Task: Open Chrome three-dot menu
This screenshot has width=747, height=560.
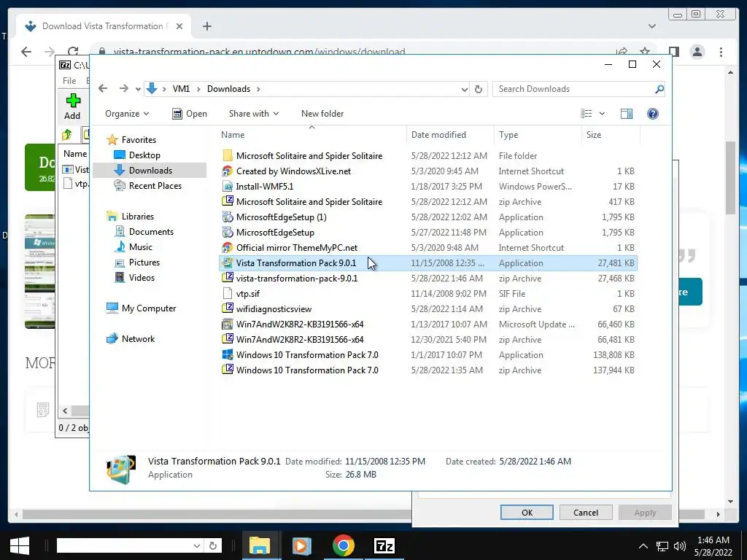Action: 721,52
